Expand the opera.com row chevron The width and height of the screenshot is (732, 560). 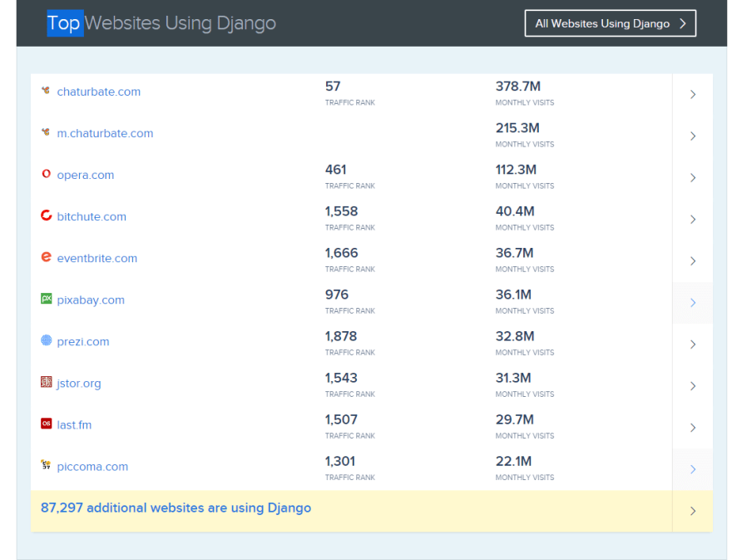(693, 177)
